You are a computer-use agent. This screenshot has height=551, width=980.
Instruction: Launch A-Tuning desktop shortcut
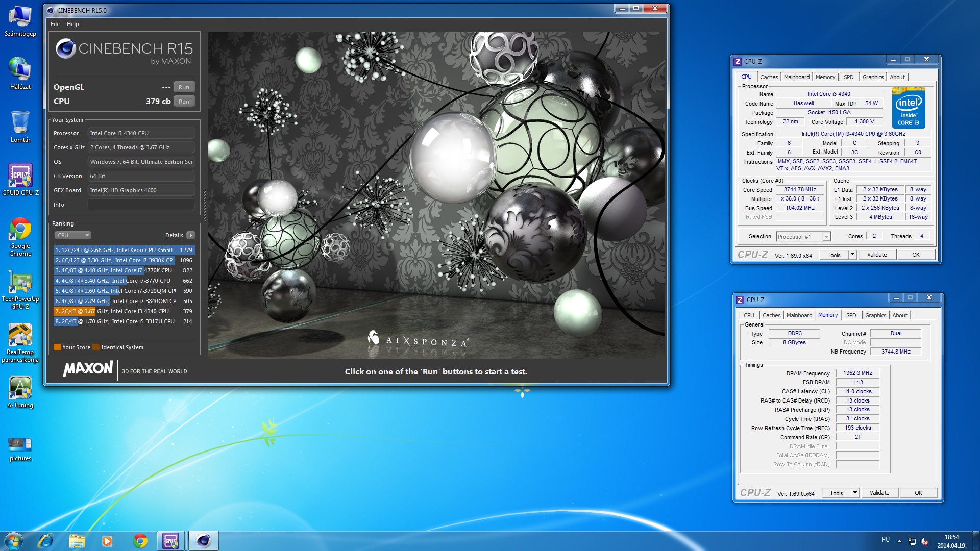pos(20,392)
